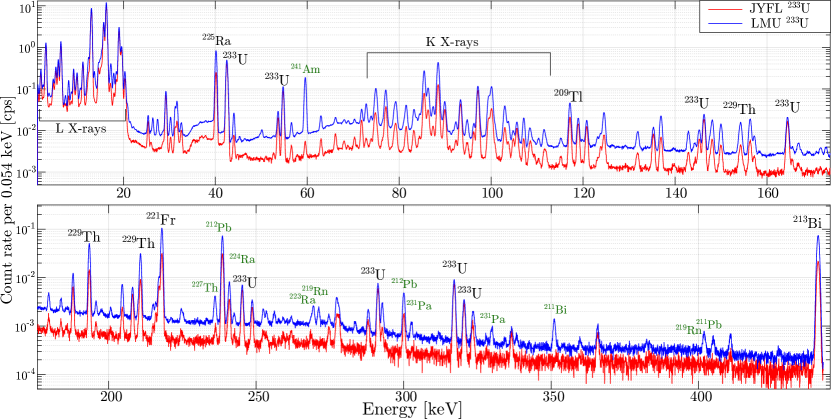Click the 200 tick label on energy axis
The height and width of the screenshot is (419, 831).
click(109, 395)
